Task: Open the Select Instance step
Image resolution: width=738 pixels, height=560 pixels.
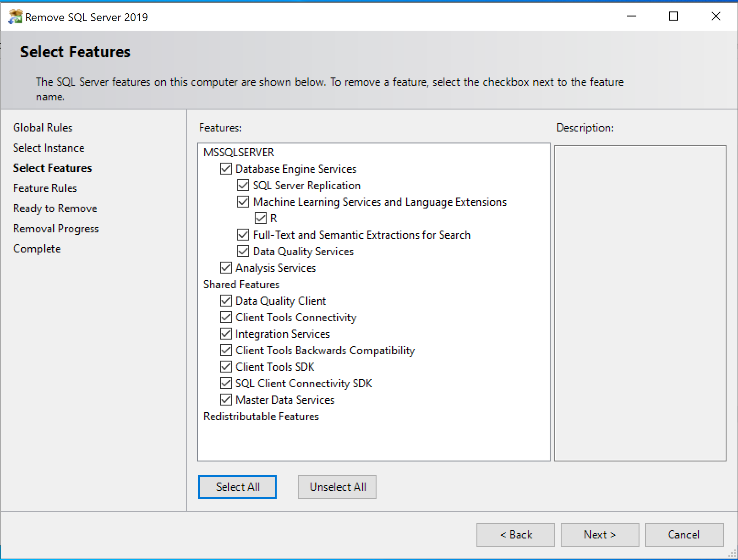Action: coord(48,148)
